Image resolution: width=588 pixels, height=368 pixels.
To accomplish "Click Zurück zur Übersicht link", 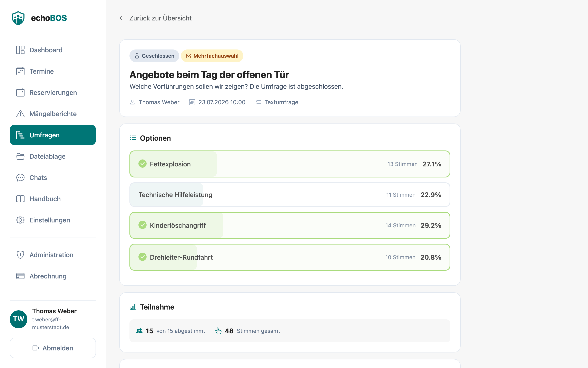I will pyautogui.click(x=156, y=18).
